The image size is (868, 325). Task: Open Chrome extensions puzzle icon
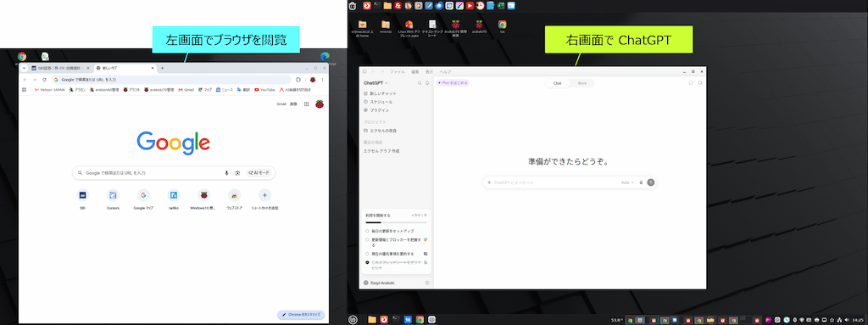(x=298, y=80)
